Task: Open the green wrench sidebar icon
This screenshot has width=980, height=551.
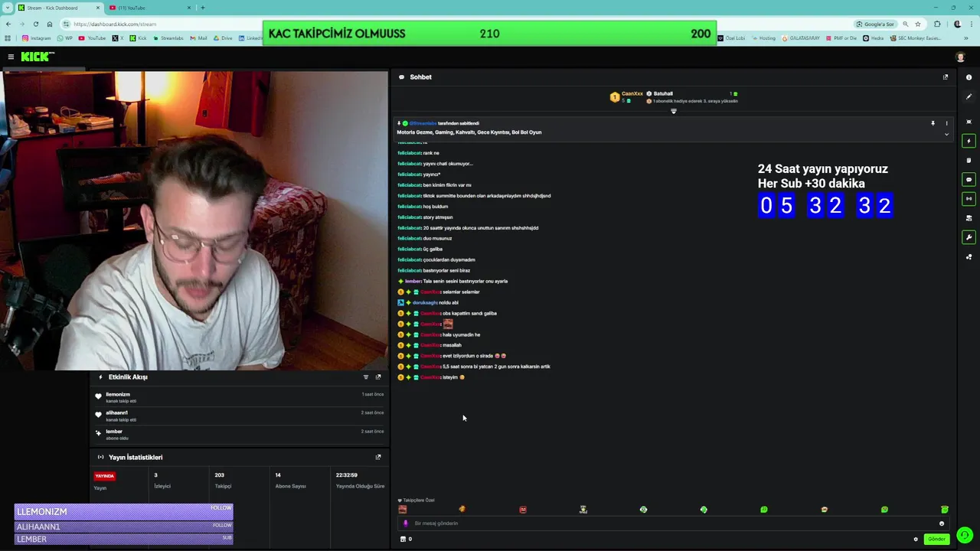Action: pyautogui.click(x=969, y=237)
